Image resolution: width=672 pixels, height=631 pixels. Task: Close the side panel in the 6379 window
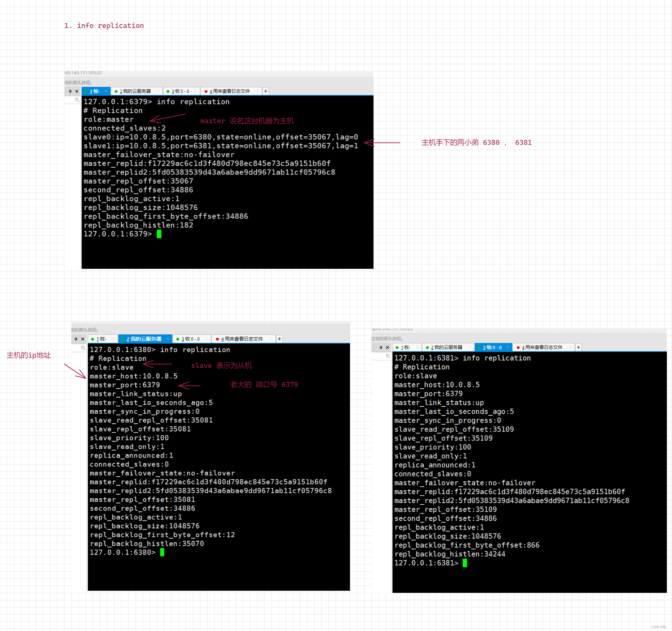pyautogui.click(x=77, y=91)
